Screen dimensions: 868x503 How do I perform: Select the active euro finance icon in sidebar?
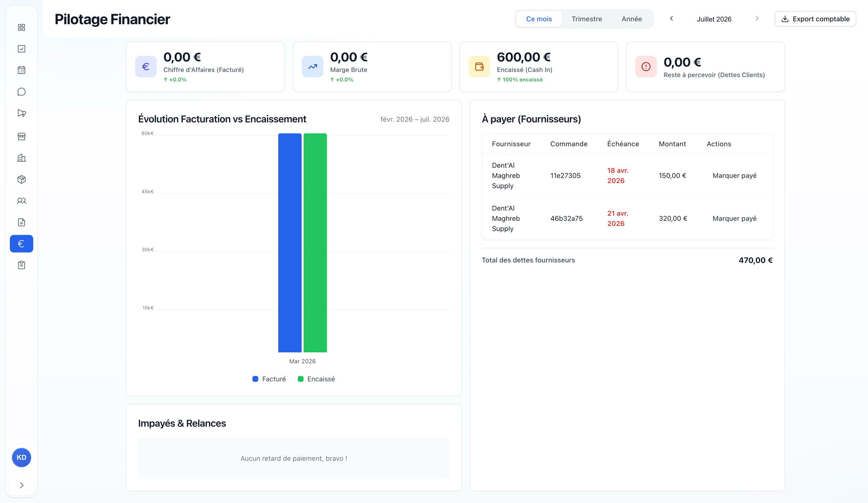21,244
